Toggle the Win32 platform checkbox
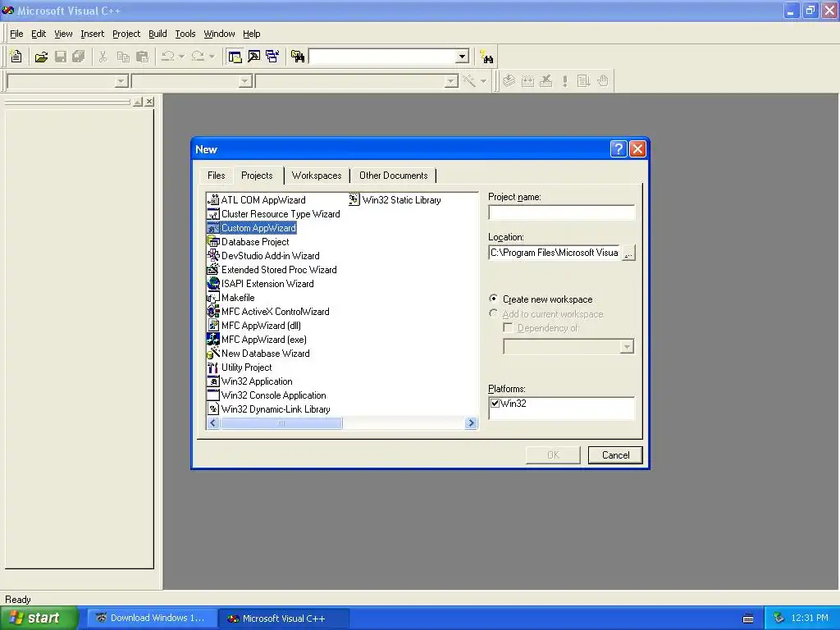 click(x=495, y=404)
